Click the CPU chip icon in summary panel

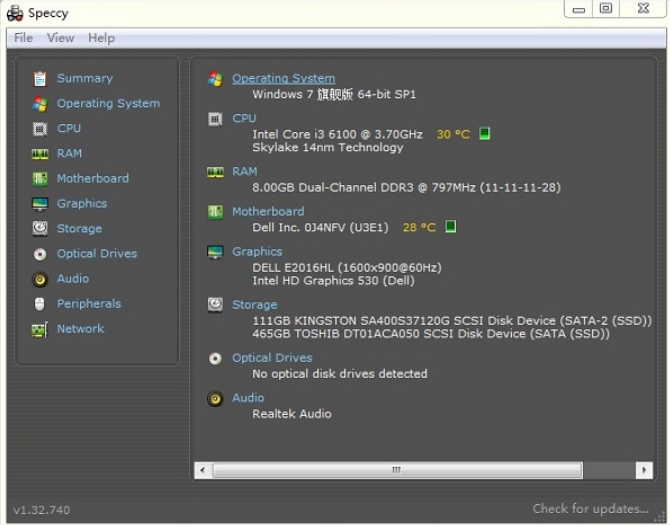[215, 119]
